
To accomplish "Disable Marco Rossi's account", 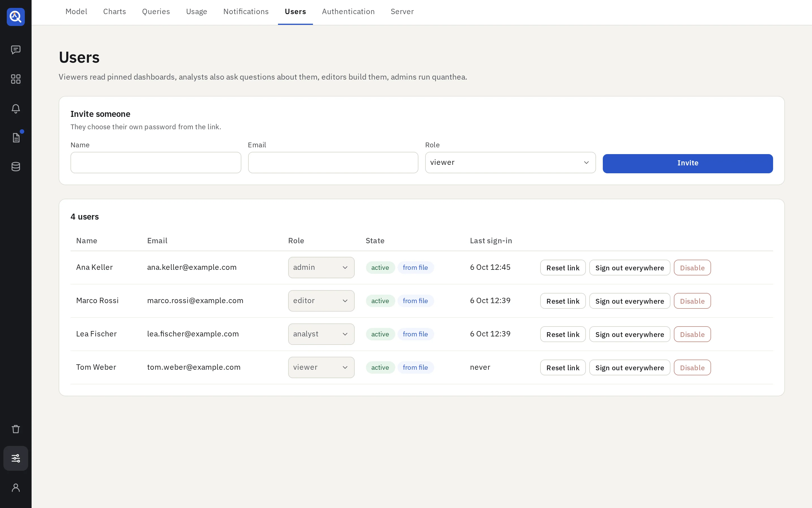I will tap(692, 301).
